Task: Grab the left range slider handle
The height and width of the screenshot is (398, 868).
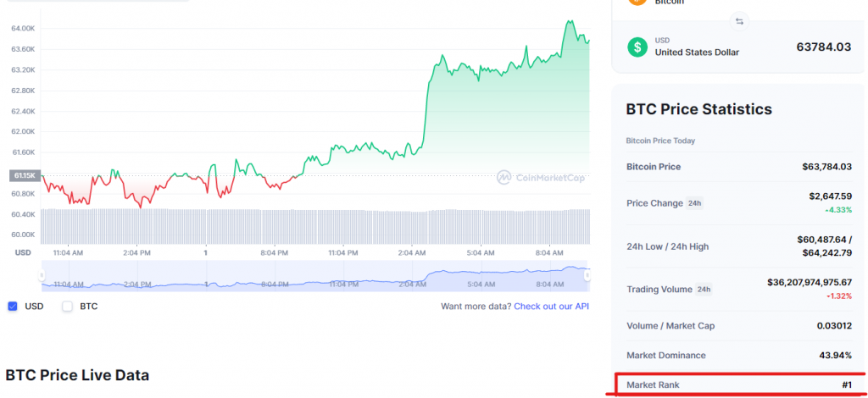Action: click(41, 274)
